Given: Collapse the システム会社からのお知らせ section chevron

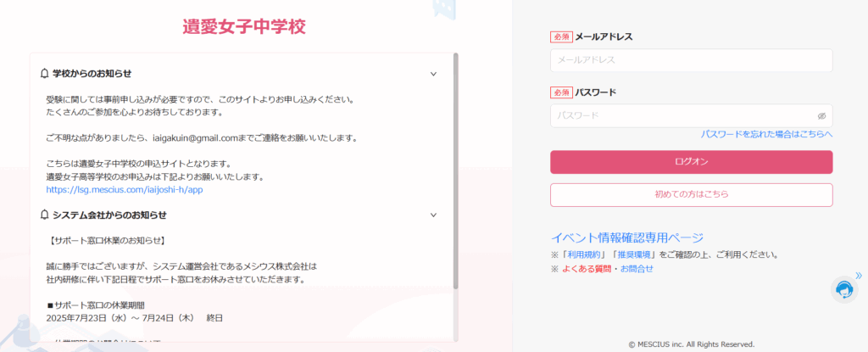Looking at the screenshot, I should tap(433, 215).
